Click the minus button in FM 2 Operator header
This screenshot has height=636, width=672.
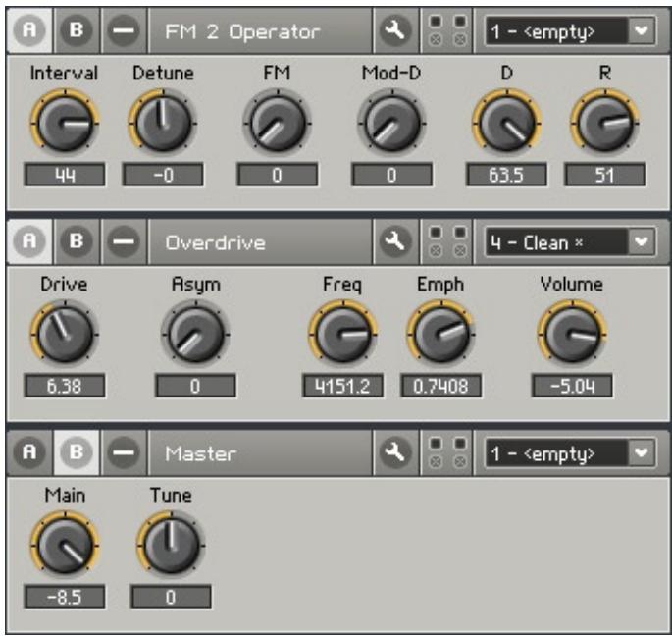point(124,30)
